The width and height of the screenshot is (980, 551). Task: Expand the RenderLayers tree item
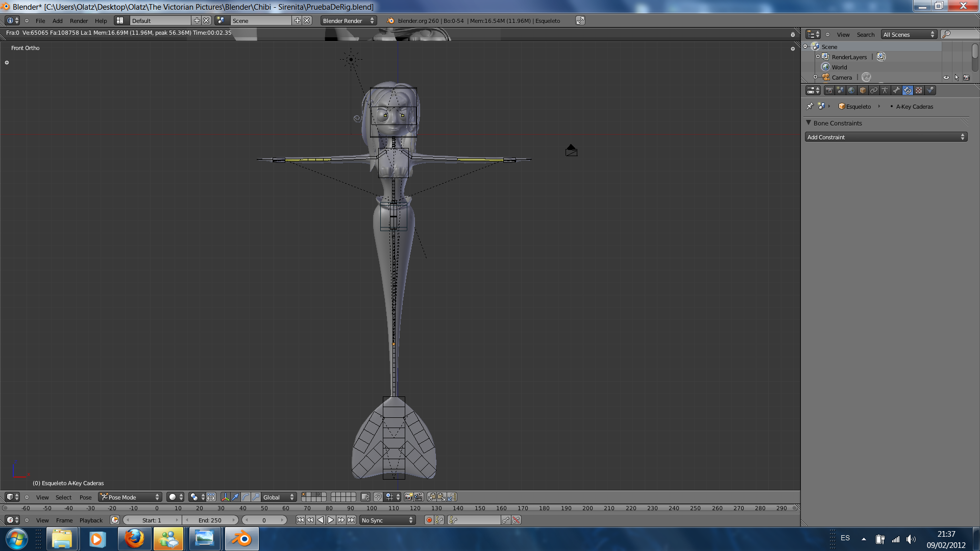(818, 57)
